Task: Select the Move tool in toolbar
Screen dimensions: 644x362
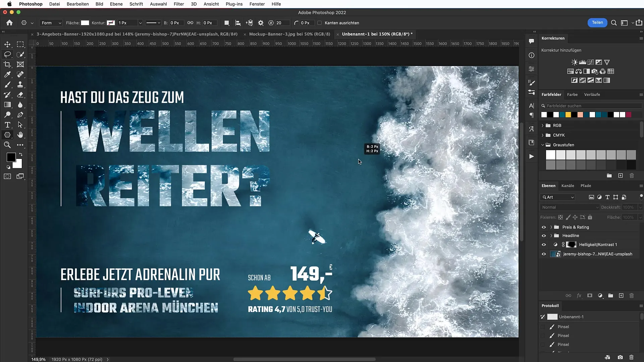Action: point(7,44)
